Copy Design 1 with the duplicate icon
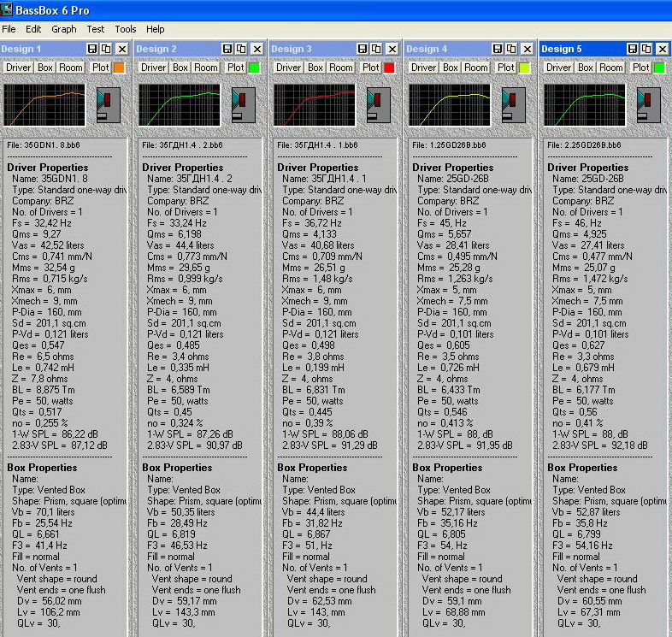The width and height of the screenshot is (672, 637). [106, 49]
